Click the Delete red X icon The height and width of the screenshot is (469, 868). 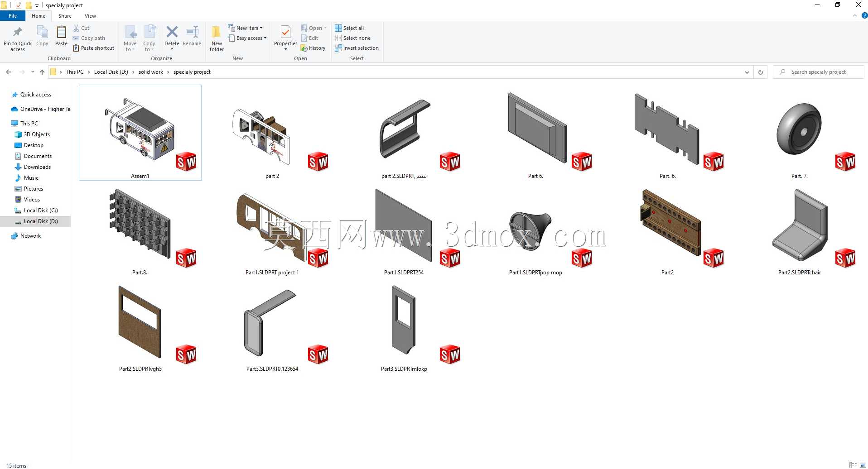172,32
